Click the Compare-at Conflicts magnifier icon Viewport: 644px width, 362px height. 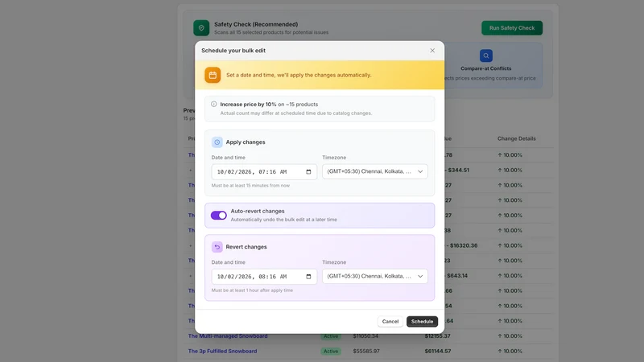point(486,56)
